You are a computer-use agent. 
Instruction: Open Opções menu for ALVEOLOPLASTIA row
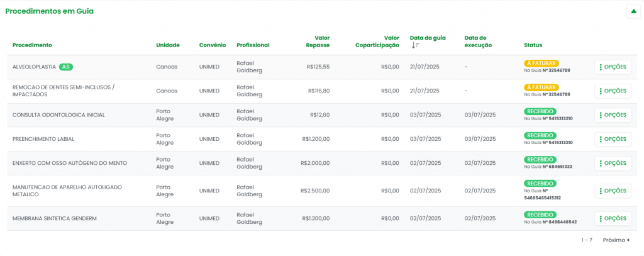[613, 67]
